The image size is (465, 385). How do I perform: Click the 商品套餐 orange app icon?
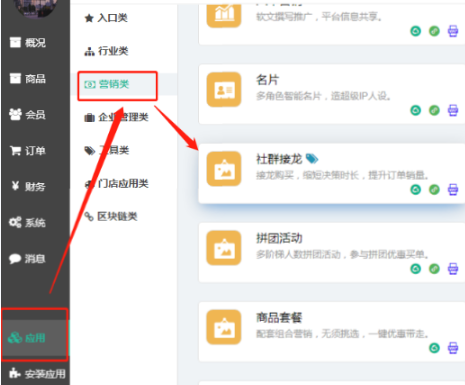(x=224, y=327)
